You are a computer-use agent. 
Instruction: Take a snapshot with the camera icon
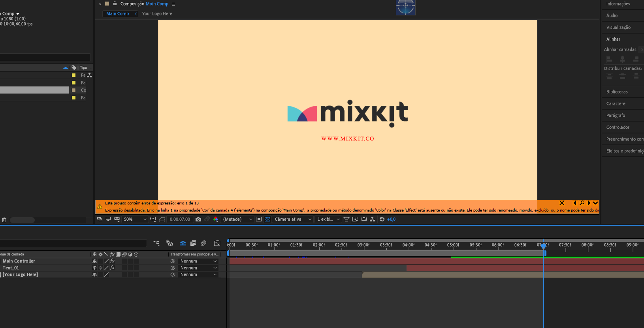click(198, 219)
